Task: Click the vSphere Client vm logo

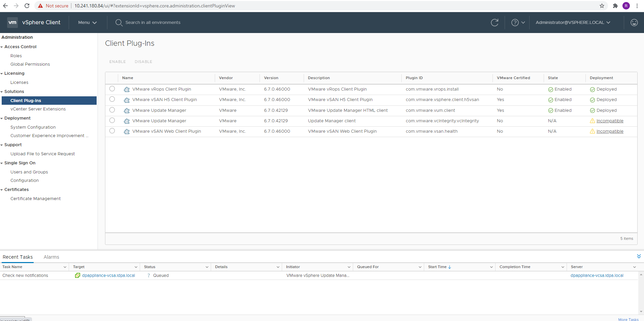Action: tap(12, 22)
